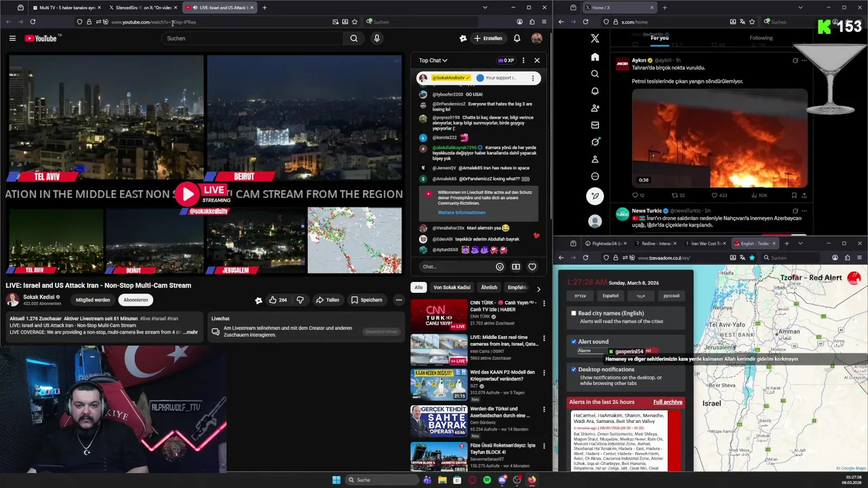Toggle Alert sound checkbox

click(574, 342)
